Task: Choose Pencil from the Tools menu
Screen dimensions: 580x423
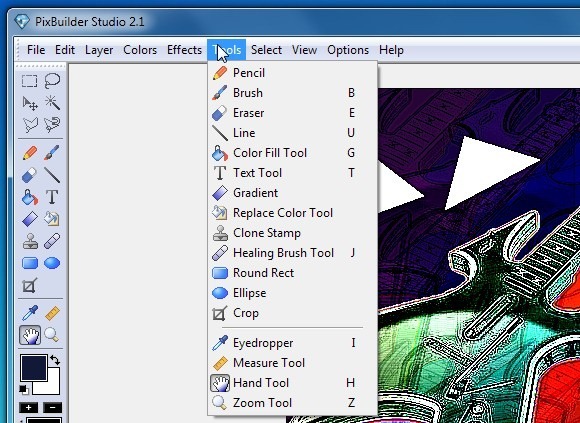Action: coord(293,73)
